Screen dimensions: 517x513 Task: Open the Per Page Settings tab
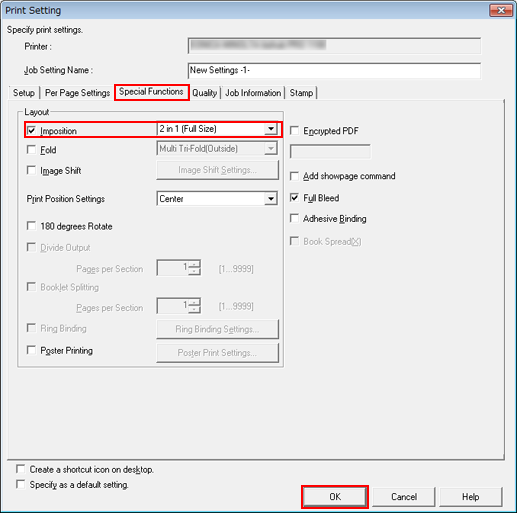click(77, 93)
